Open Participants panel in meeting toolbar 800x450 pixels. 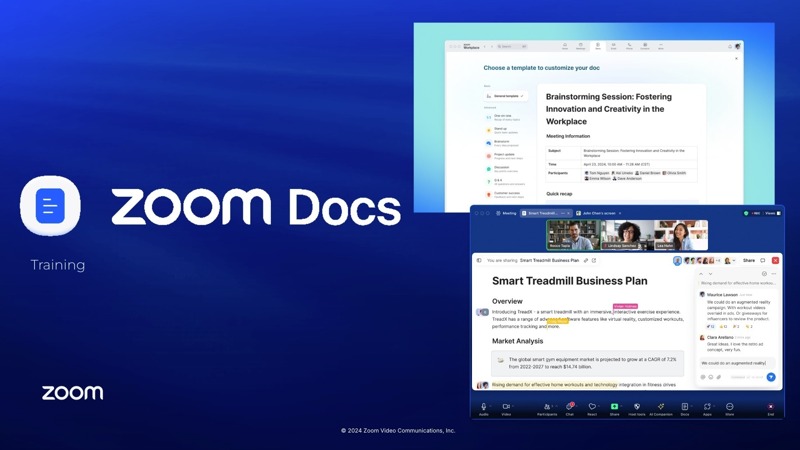click(547, 407)
